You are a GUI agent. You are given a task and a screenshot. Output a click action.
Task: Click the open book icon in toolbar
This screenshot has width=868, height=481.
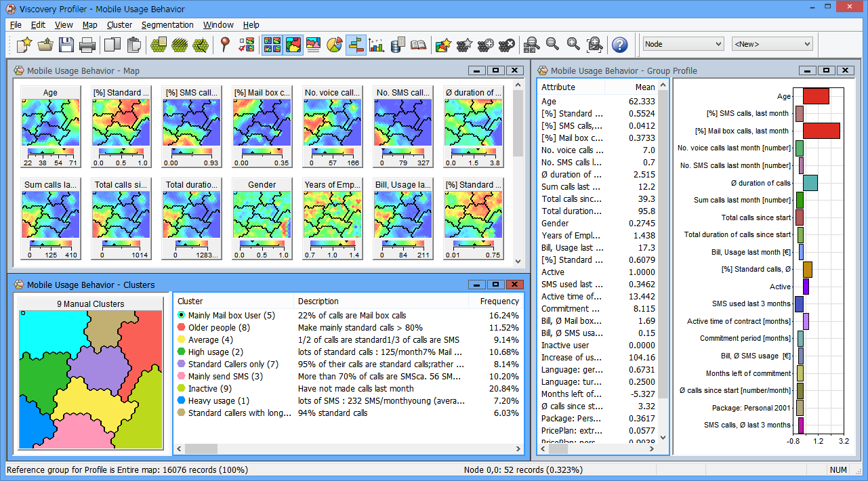[419, 45]
